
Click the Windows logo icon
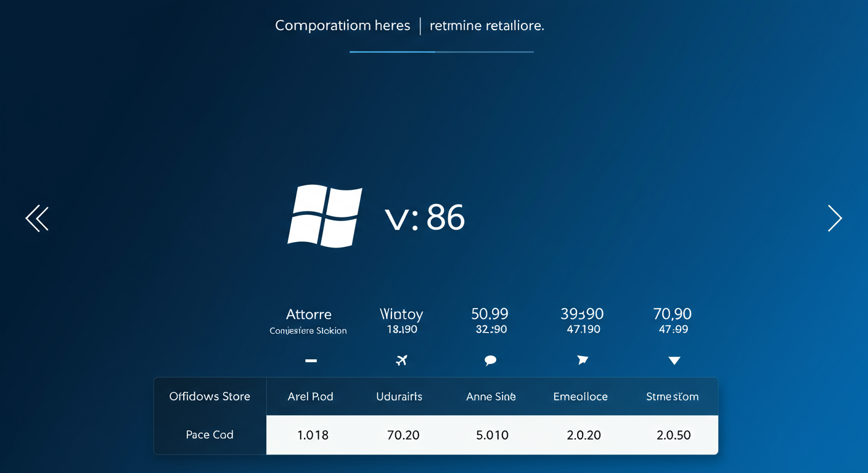(325, 216)
